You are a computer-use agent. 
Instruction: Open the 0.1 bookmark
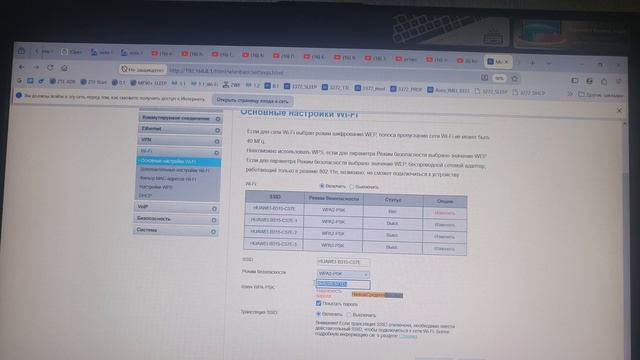point(119,82)
